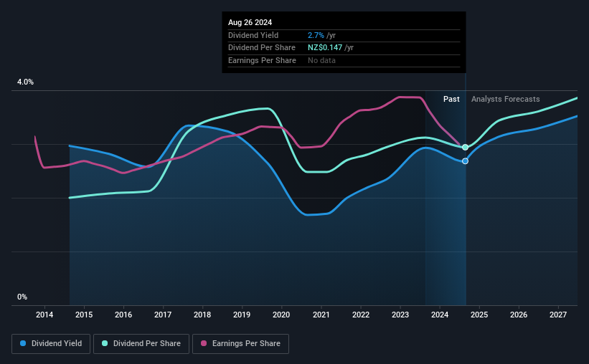Select the teal dividend per share data point marker

(465, 147)
